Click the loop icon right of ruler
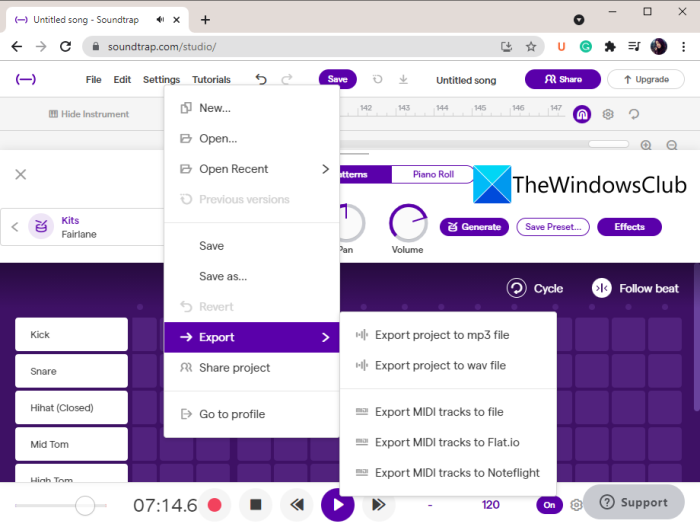This screenshot has width=700, height=527. pos(633,114)
